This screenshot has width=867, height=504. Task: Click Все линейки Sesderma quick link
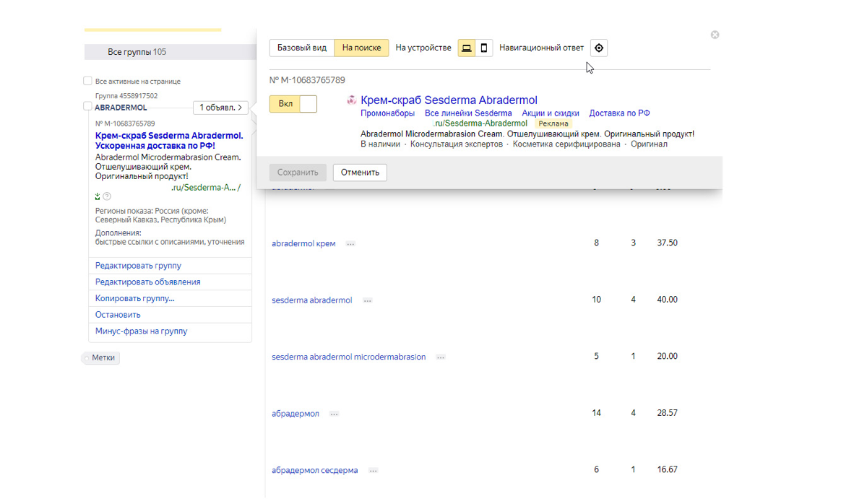(468, 113)
